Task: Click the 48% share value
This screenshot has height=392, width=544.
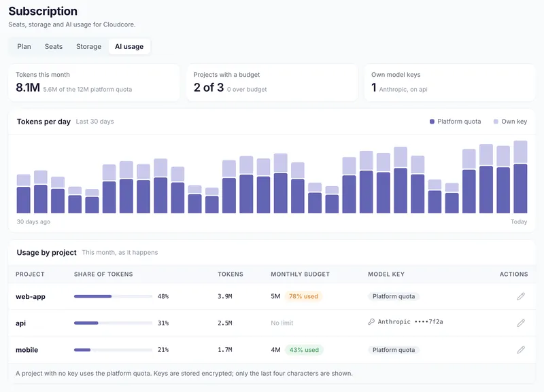Action: tap(163, 296)
